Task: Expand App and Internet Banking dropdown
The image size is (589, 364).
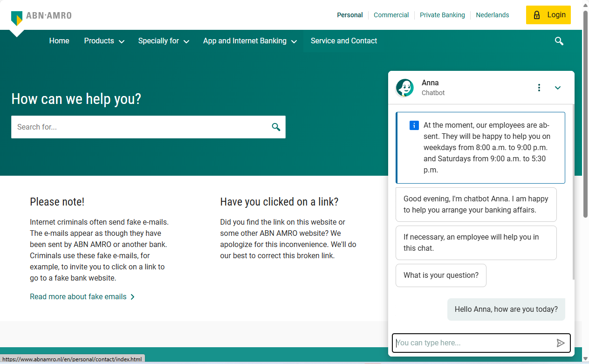Action: pyautogui.click(x=250, y=41)
